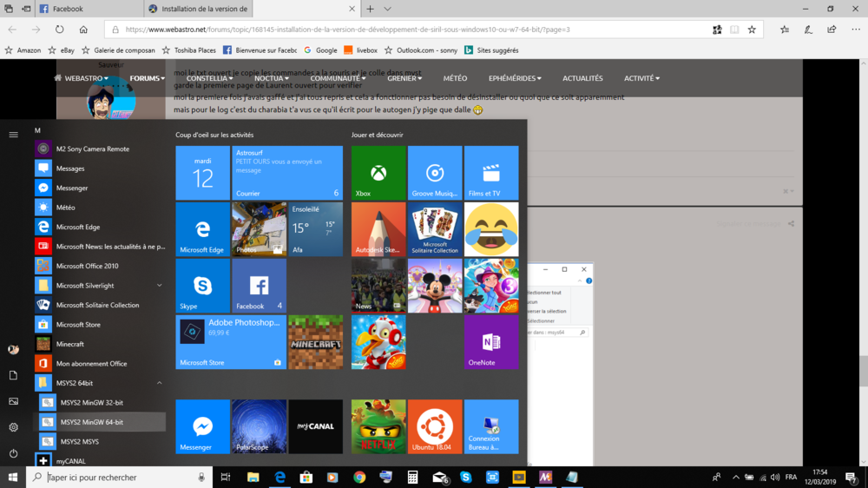Open the Xbox tile

[378, 173]
